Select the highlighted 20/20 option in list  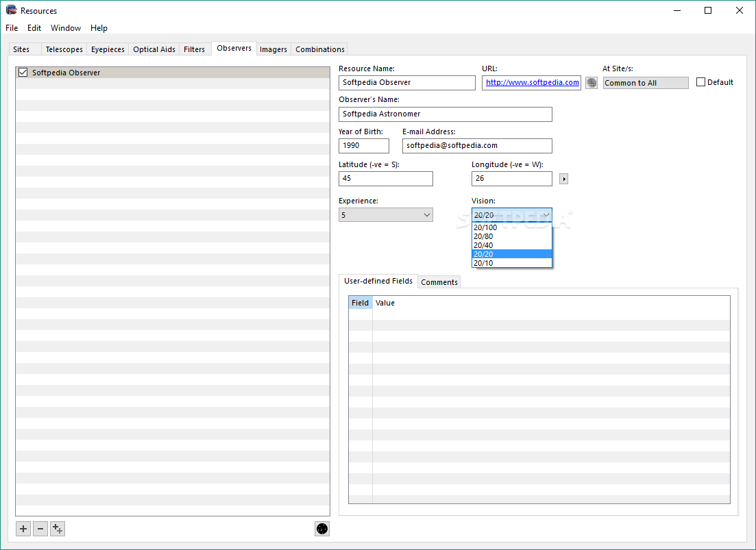tap(511, 254)
